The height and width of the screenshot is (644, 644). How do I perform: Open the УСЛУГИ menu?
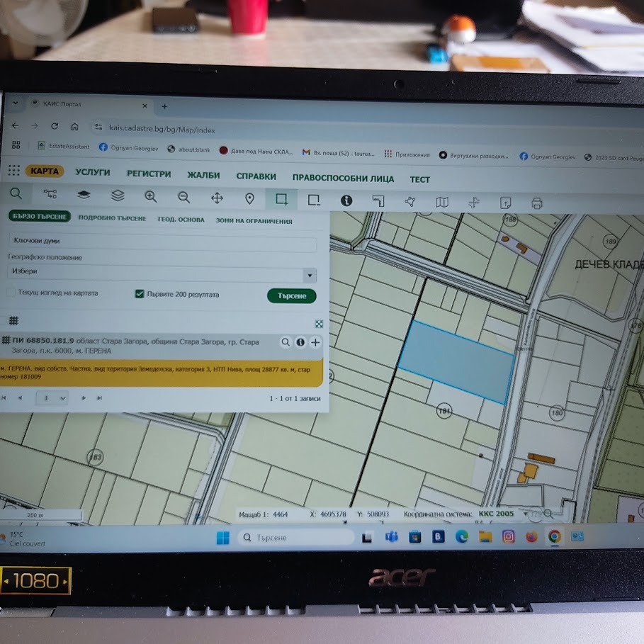coord(93,172)
